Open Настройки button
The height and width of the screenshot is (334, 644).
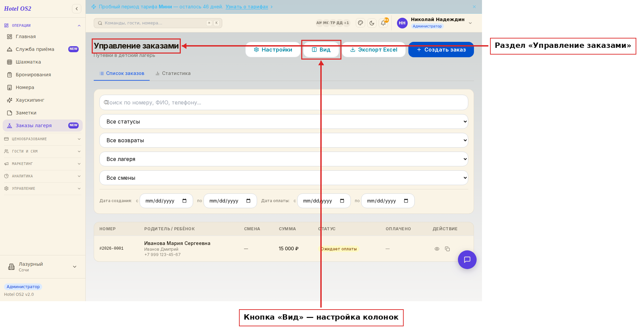273,50
